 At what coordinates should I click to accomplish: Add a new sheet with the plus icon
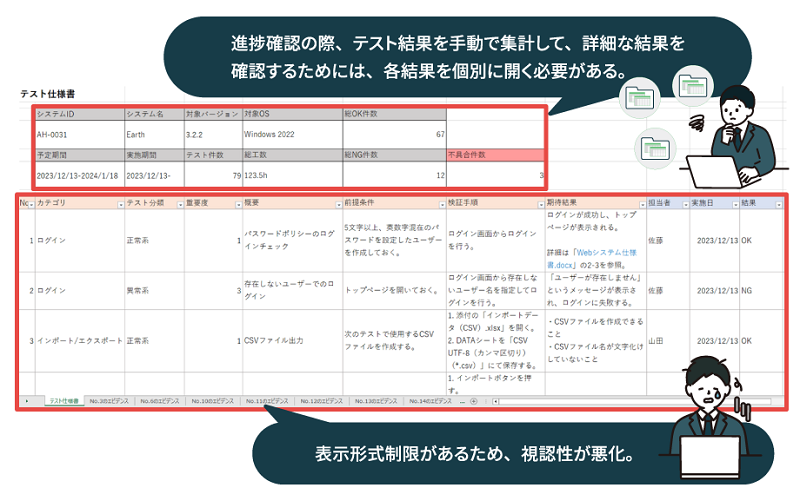[x=473, y=402]
